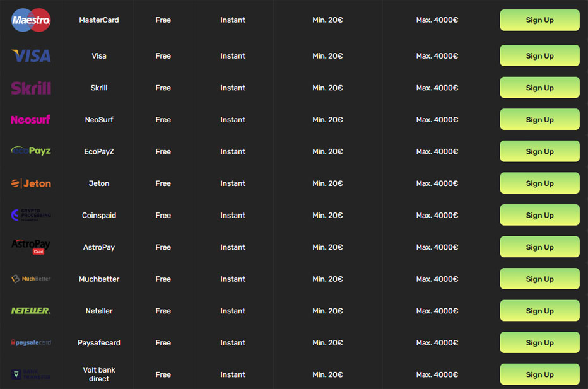Click the VISA logo
Screen dimensions: 588x389
tap(31, 56)
